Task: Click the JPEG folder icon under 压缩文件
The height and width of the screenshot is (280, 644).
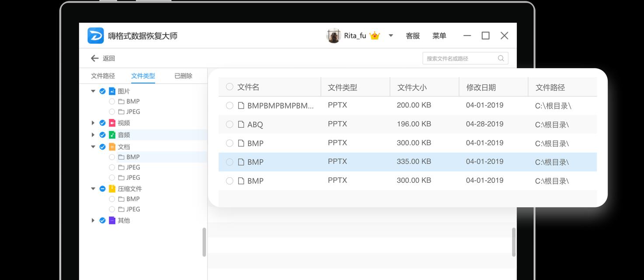Action: pos(122,209)
